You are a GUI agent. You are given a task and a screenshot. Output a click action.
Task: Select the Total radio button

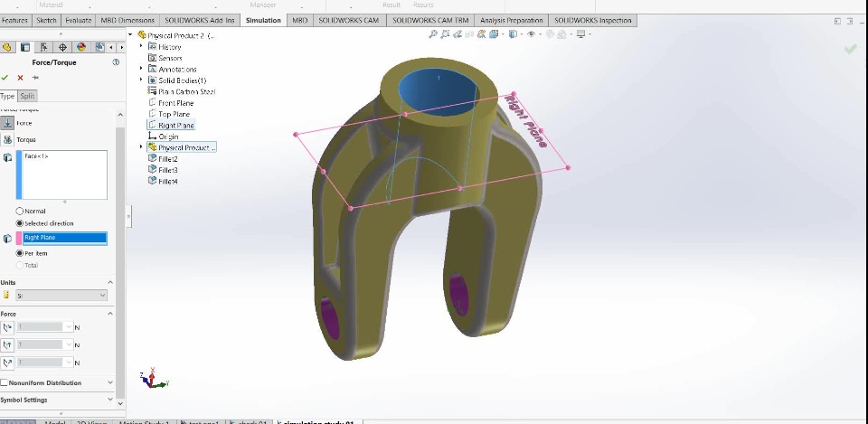[x=20, y=265]
